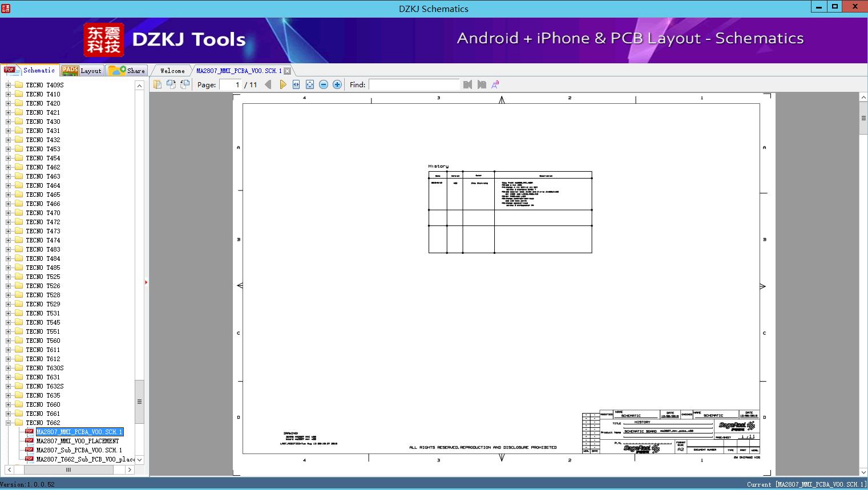Click the page number input field
Image resolution: width=868 pixels, height=490 pixels.
pyautogui.click(x=231, y=84)
